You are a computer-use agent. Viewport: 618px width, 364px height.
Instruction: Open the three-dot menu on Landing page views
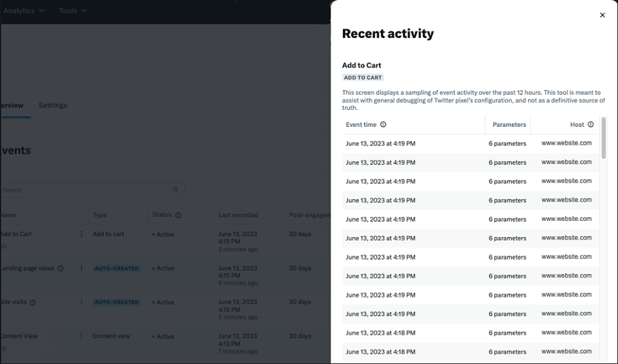(x=81, y=268)
